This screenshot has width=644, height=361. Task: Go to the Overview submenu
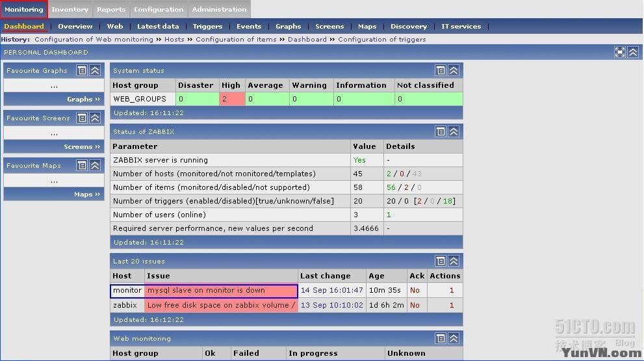(x=75, y=26)
